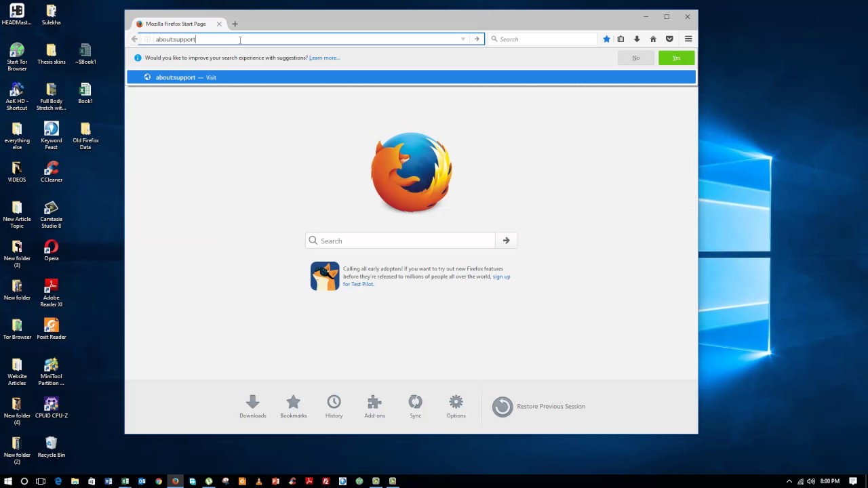Click the network Wi-Fi tray icon
Screen dimensions: 868x488
point(800,481)
